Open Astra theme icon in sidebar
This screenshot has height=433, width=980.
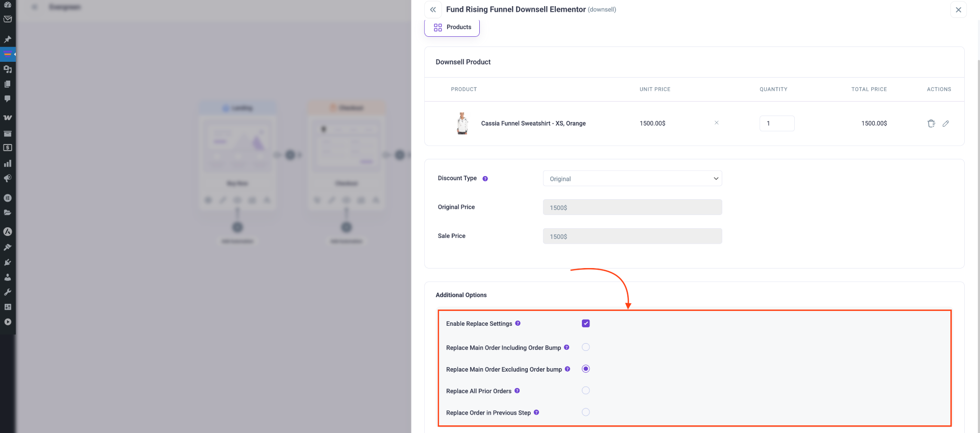tap(8, 232)
